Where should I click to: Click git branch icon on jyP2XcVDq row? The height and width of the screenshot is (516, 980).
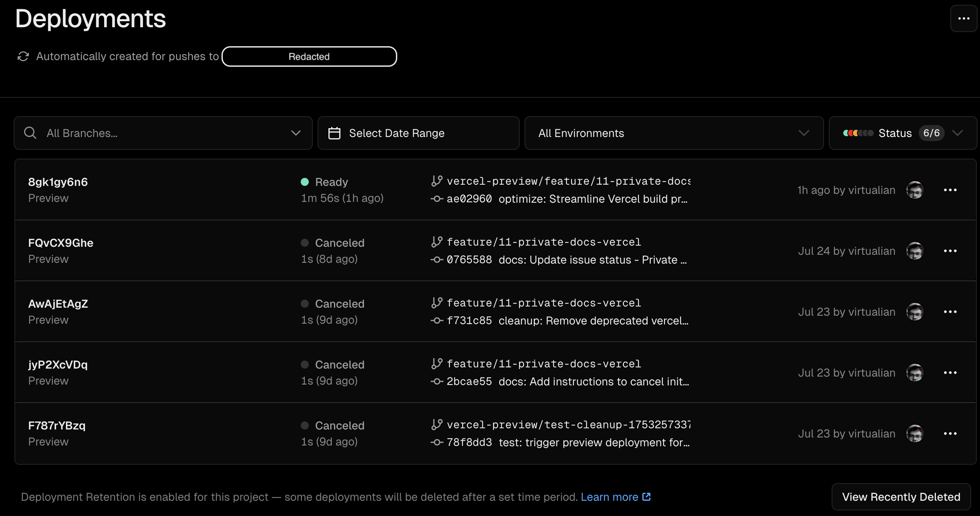pyautogui.click(x=437, y=364)
